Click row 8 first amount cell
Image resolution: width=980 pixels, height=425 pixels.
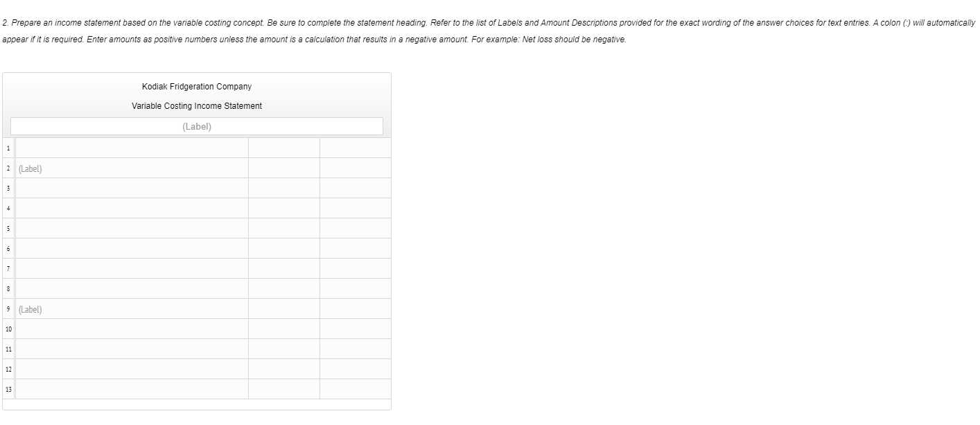pos(284,288)
